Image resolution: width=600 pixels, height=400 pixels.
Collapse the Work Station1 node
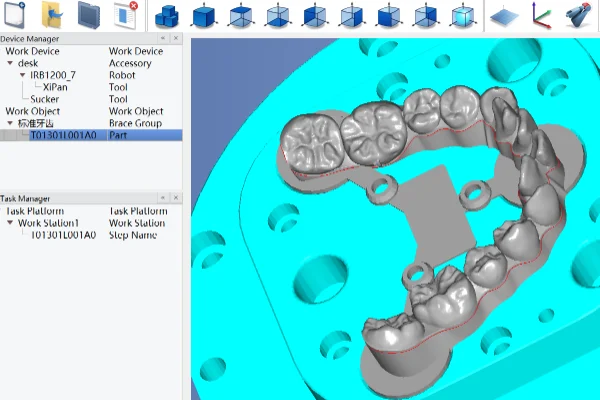10,223
